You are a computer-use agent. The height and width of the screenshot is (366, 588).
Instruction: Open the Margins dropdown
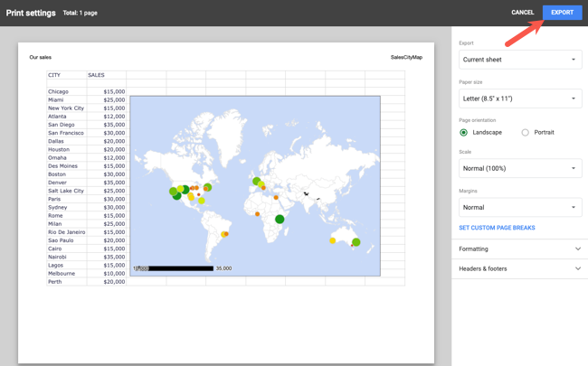click(519, 207)
